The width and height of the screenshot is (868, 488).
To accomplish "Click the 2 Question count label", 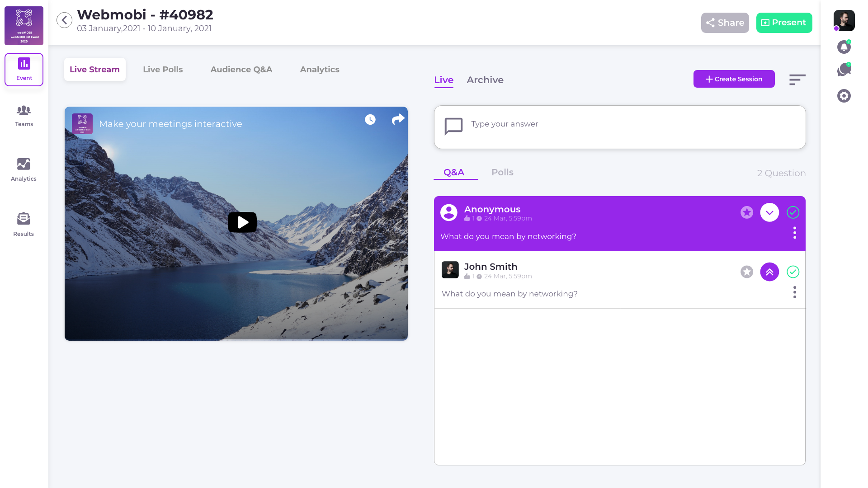I will pyautogui.click(x=782, y=173).
